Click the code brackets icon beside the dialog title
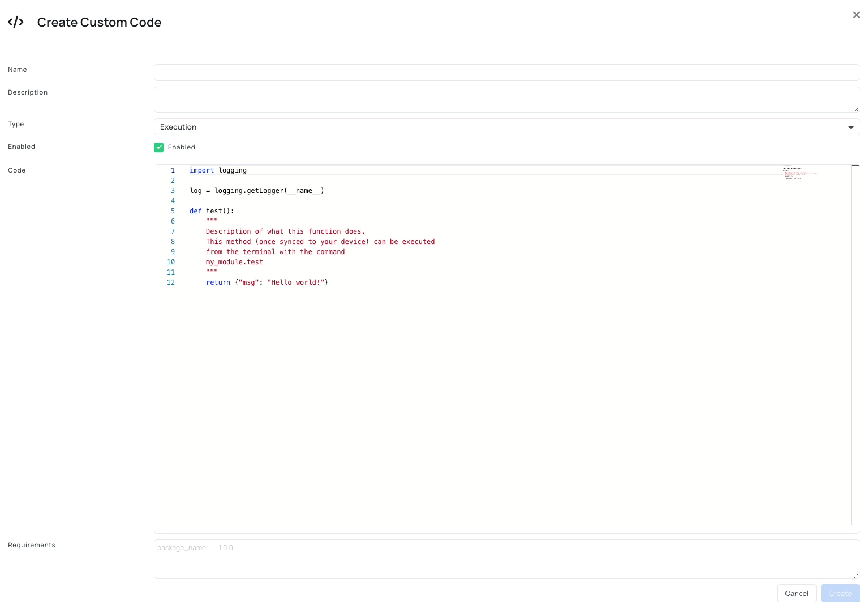The height and width of the screenshot is (609, 868). (x=16, y=22)
